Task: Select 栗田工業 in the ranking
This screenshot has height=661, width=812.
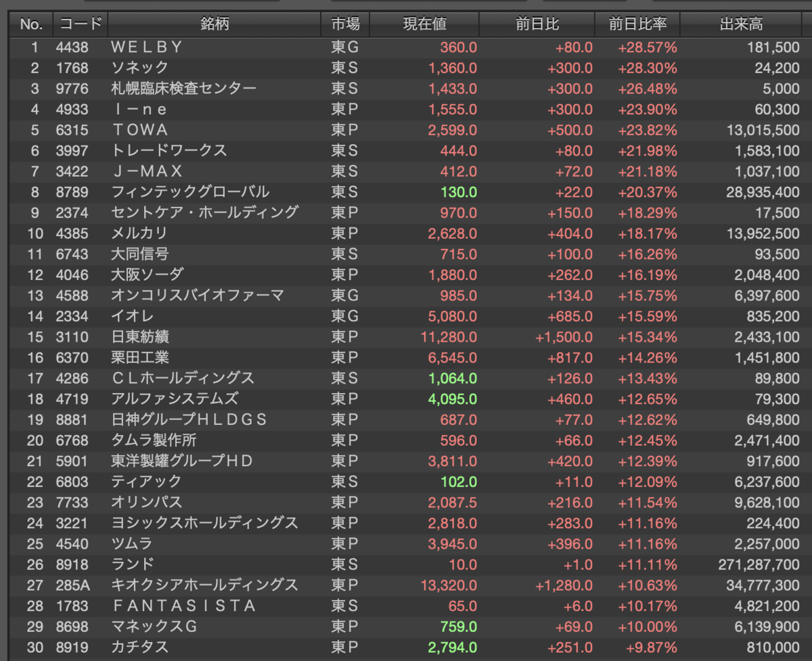Action: (139, 357)
